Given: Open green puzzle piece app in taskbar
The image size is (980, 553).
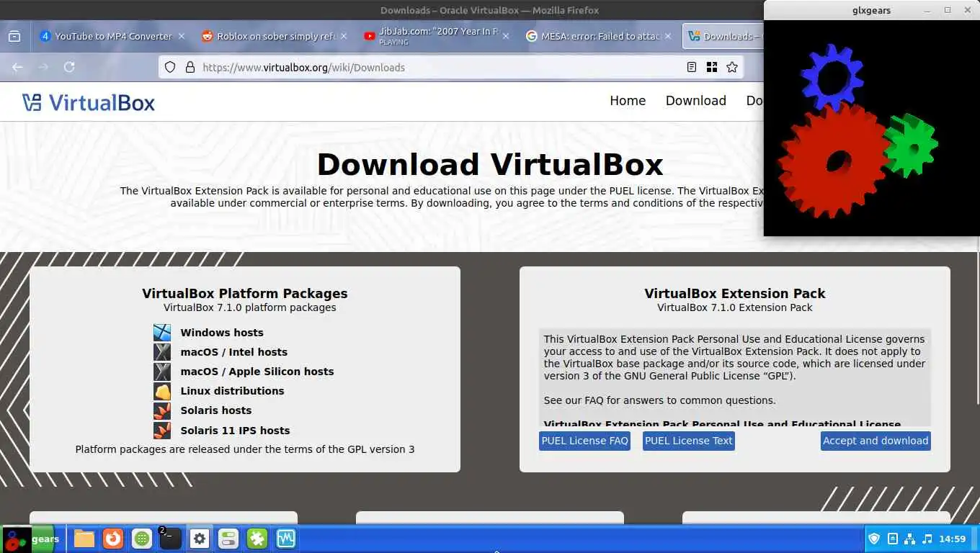Looking at the screenshot, I should pos(257,539).
